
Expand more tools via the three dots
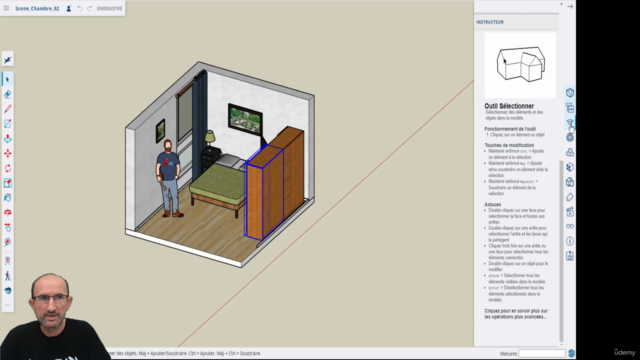(8, 305)
